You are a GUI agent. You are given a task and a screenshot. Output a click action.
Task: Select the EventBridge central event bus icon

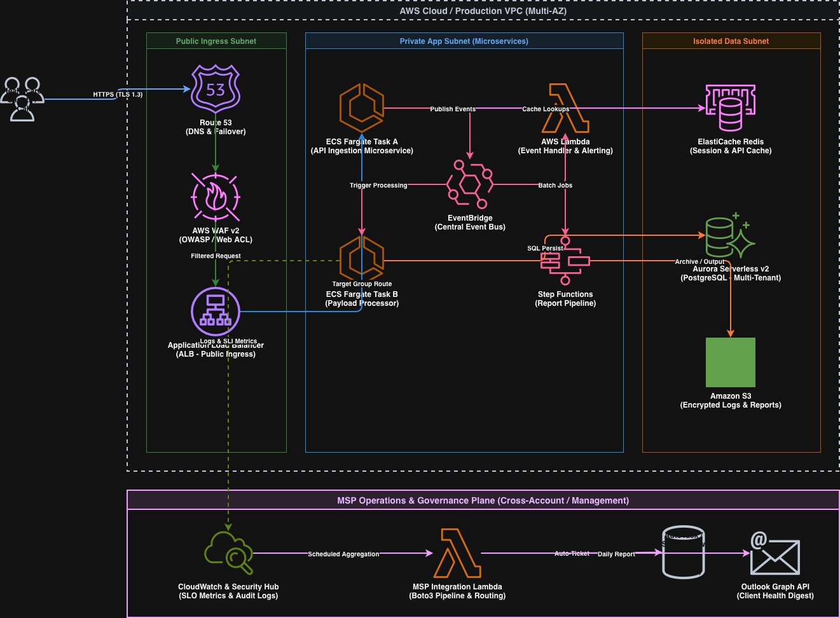click(x=470, y=184)
